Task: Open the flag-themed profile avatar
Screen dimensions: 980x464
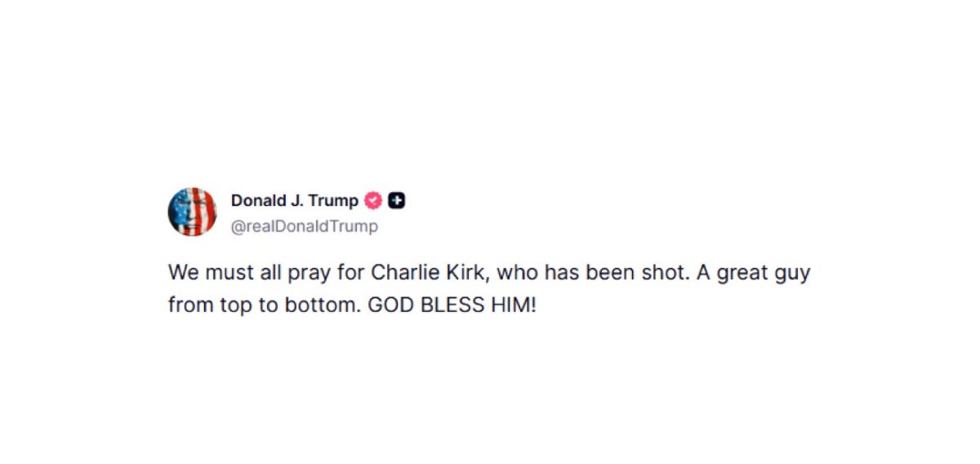Action: coord(192,212)
